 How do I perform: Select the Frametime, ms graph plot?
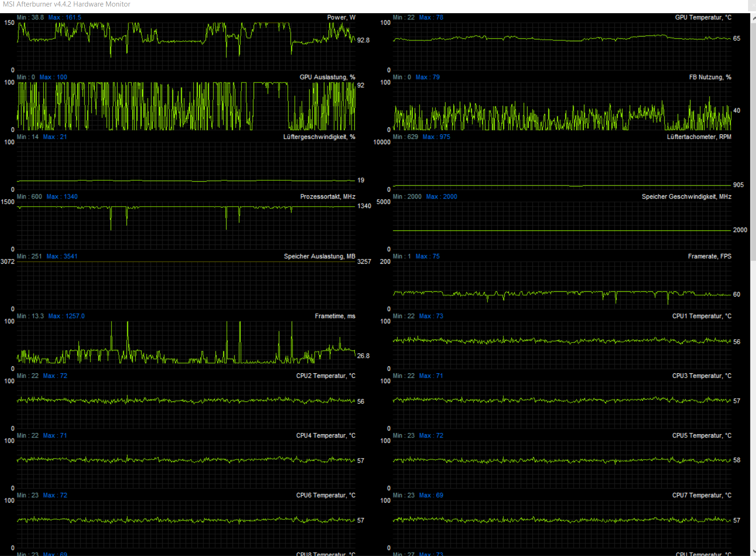click(x=187, y=345)
